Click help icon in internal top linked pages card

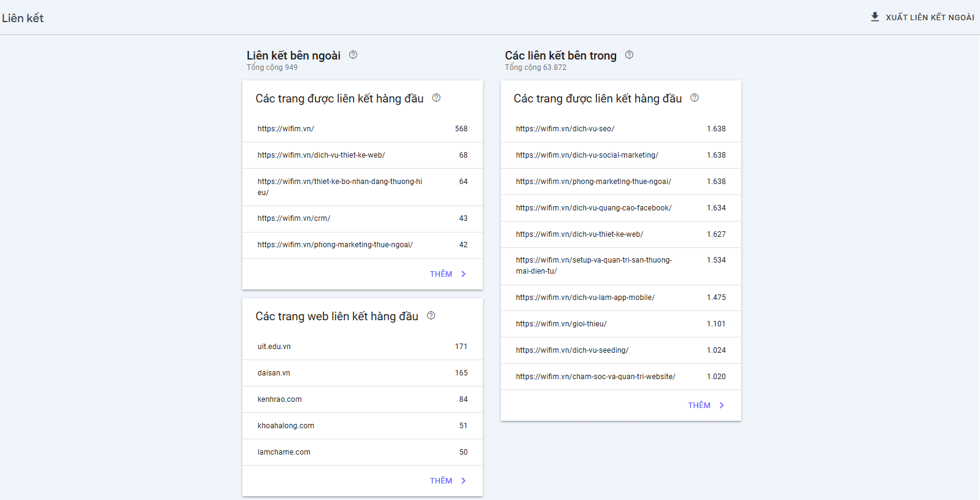click(695, 98)
